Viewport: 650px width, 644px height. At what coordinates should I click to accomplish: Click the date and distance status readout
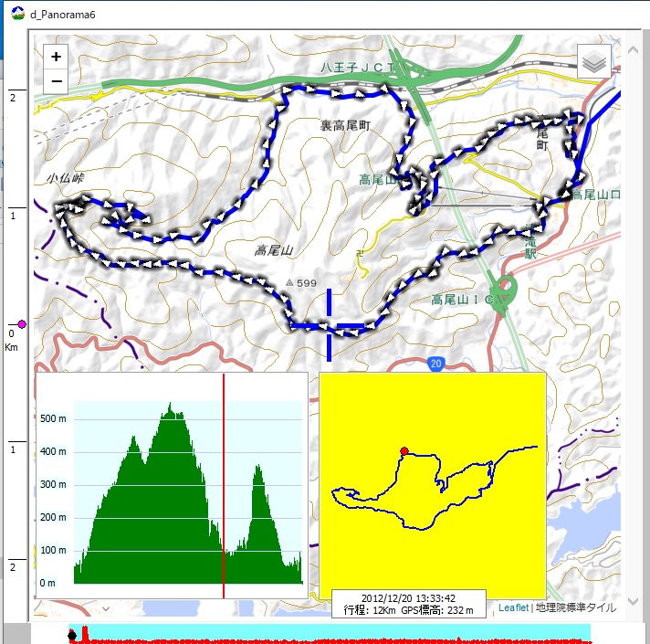click(x=408, y=605)
